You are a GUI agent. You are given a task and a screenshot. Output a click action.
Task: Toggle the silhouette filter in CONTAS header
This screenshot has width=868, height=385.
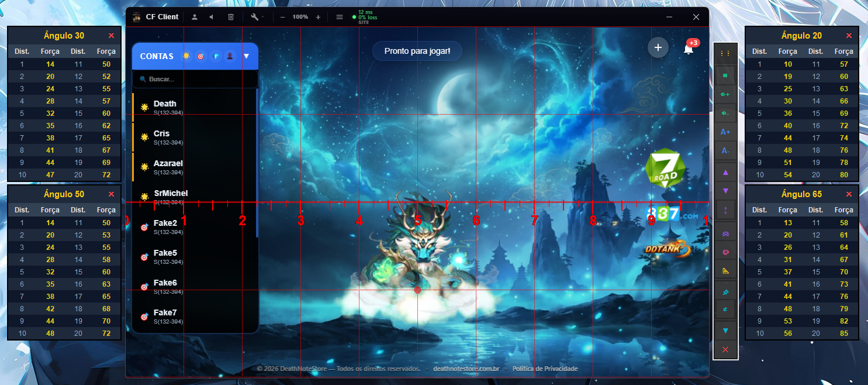230,56
